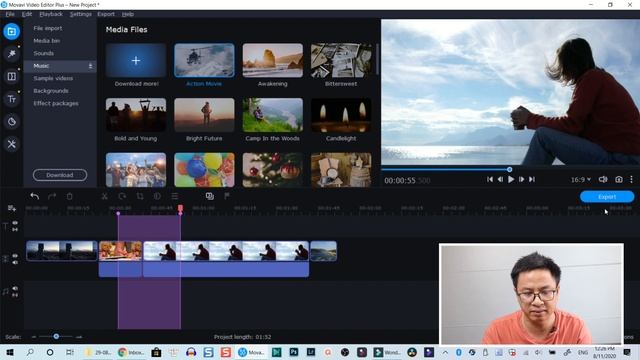Select the Crop tool
640x360 pixels.
(140, 196)
